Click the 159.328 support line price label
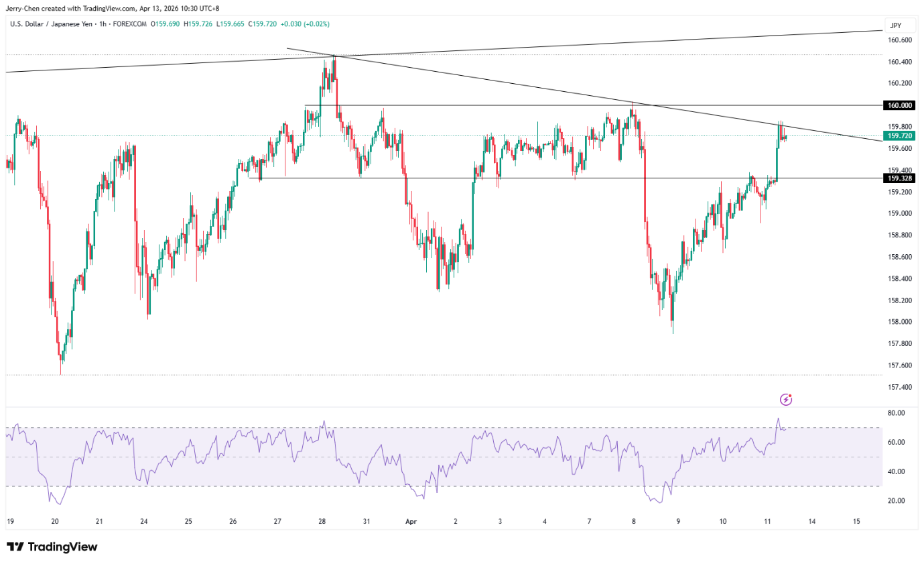This screenshot has height=564, width=924. click(x=899, y=178)
